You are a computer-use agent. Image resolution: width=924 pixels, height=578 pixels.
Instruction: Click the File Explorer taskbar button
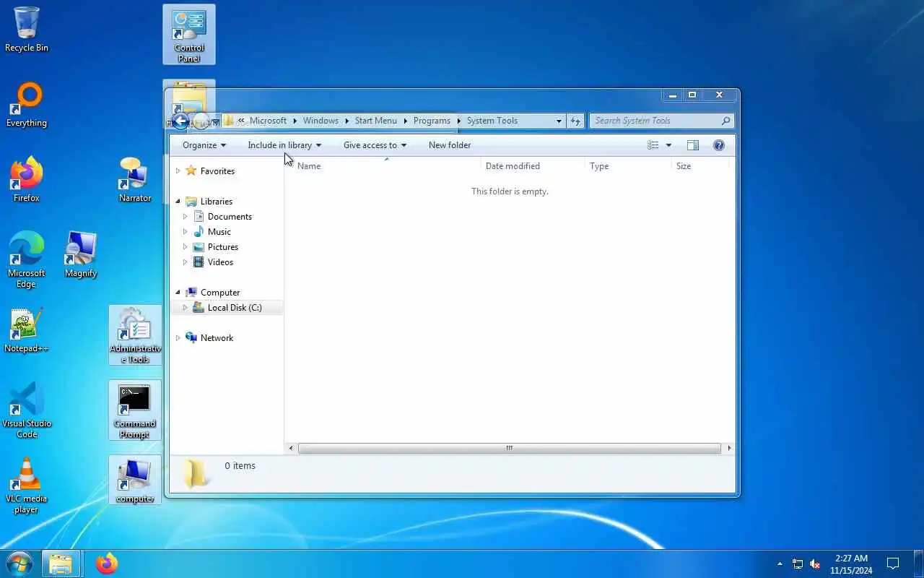point(61,564)
